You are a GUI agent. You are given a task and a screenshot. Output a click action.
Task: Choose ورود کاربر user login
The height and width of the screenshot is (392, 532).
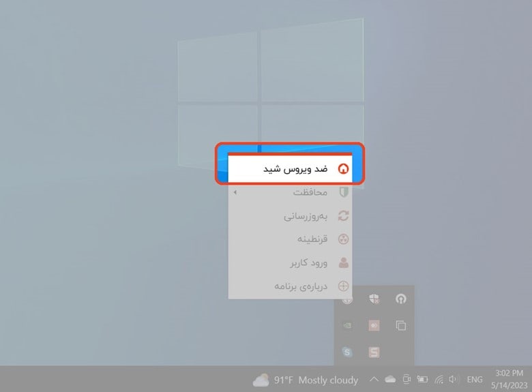[290, 262]
